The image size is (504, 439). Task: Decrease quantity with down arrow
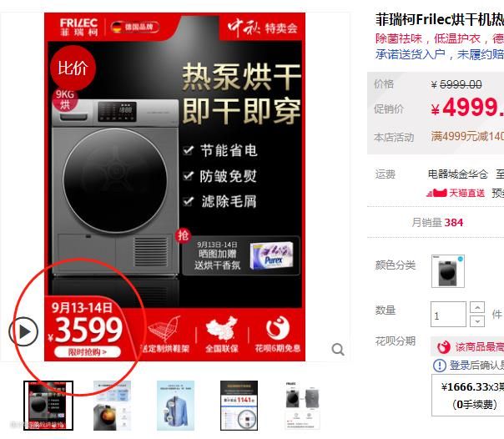pyautogui.click(x=477, y=321)
